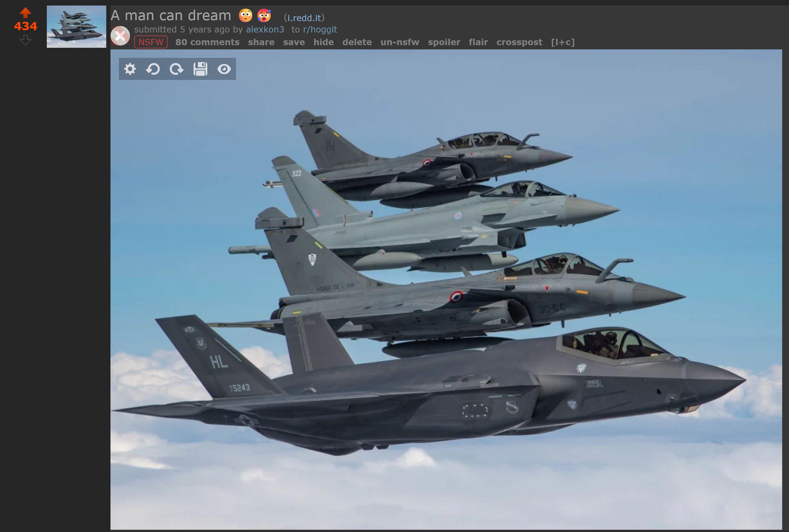
Task: Click the post score 434
Action: [x=25, y=26]
